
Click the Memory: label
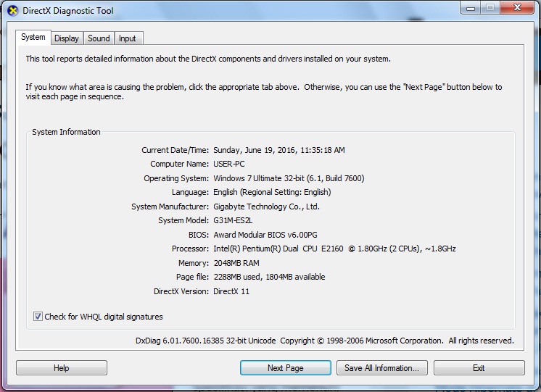pos(194,263)
